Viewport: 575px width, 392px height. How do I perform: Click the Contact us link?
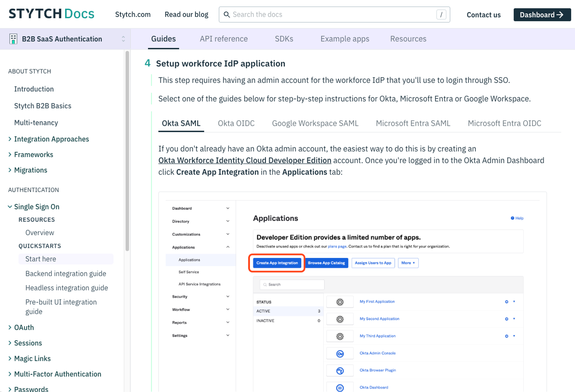(x=483, y=15)
